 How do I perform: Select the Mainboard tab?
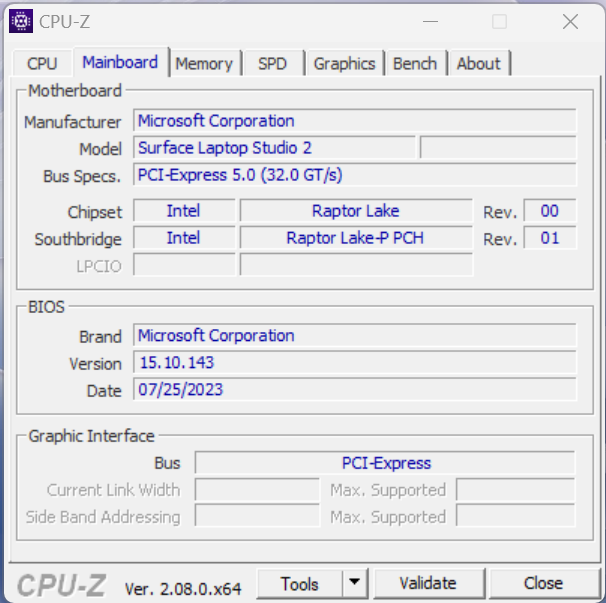click(x=120, y=62)
